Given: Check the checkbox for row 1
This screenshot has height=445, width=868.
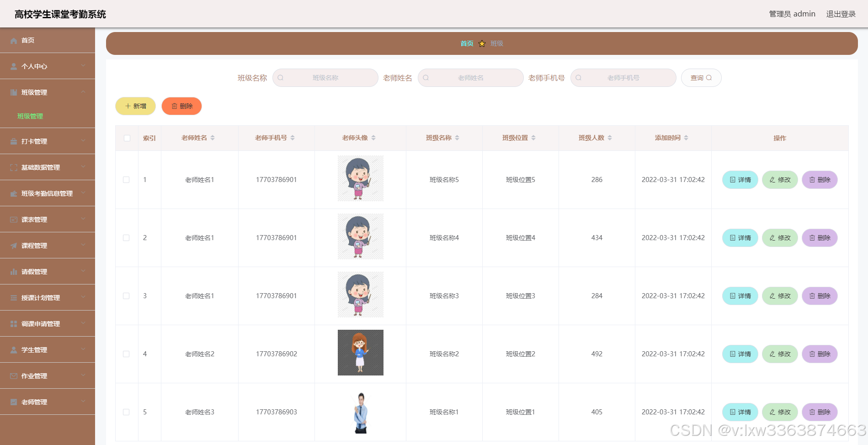Looking at the screenshot, I should (x=127, y=180).
